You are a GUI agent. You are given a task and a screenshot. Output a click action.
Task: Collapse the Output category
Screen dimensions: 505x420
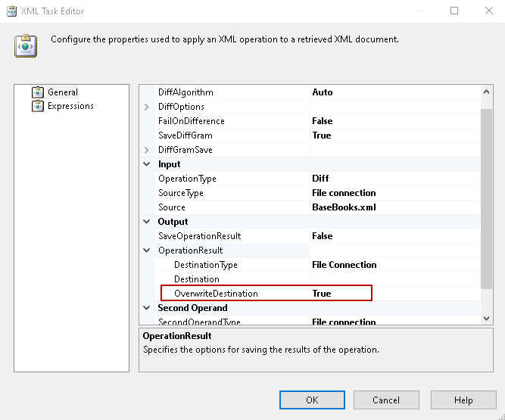(147, 222)
